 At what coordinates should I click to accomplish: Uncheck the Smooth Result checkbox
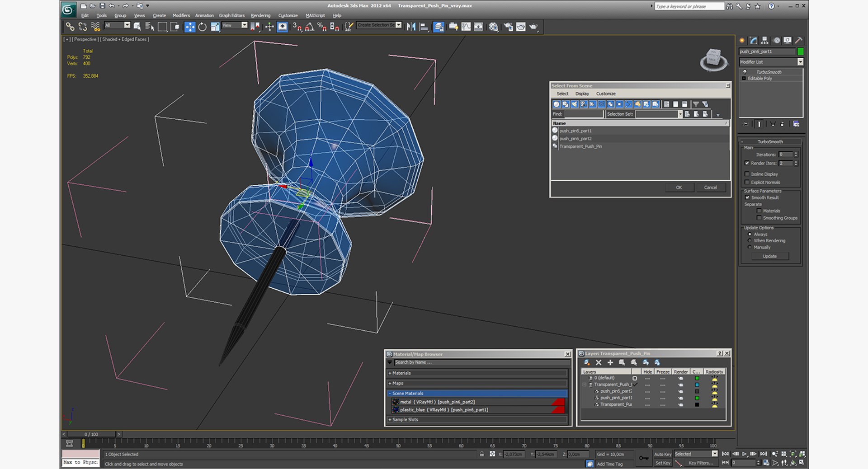pyautogui.click(x=747, y=197)
